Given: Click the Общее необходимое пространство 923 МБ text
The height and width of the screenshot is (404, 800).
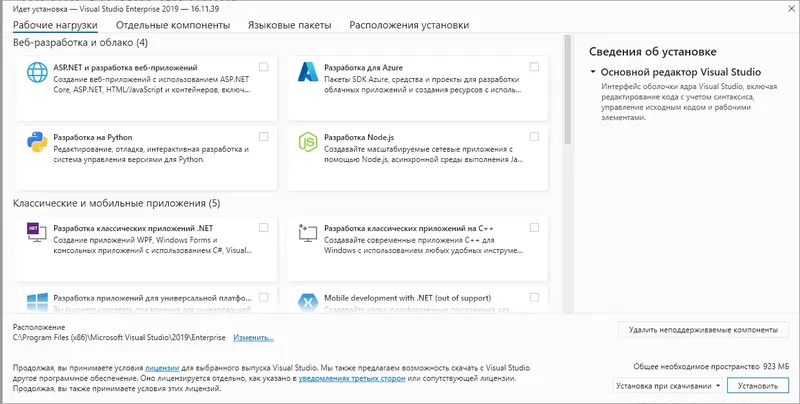Looking at the screenshot, I should (x=711, y=366).
